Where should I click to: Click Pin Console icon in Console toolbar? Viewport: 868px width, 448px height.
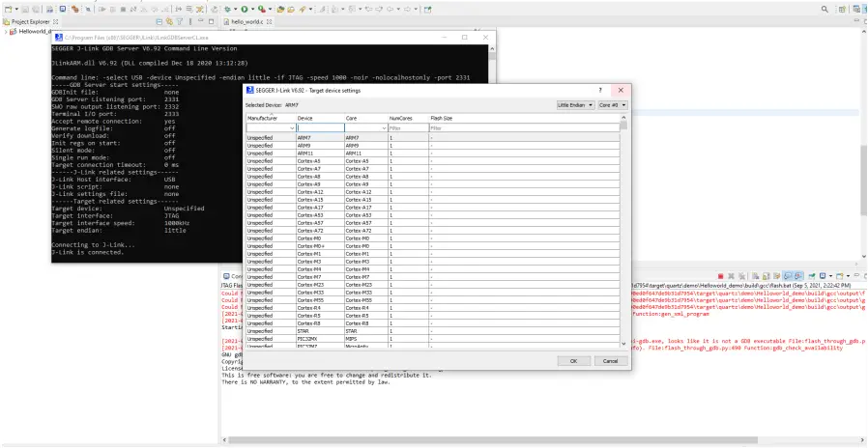(x=812, y=276)
